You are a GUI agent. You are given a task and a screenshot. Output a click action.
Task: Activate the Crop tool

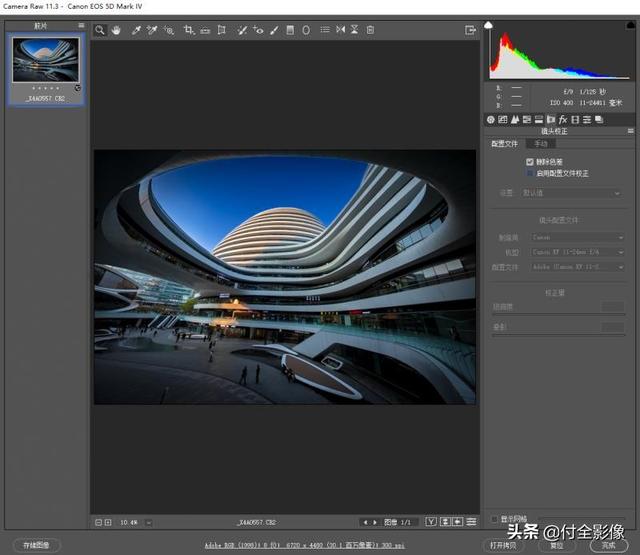pyautogui.click(x=188, y=30)
